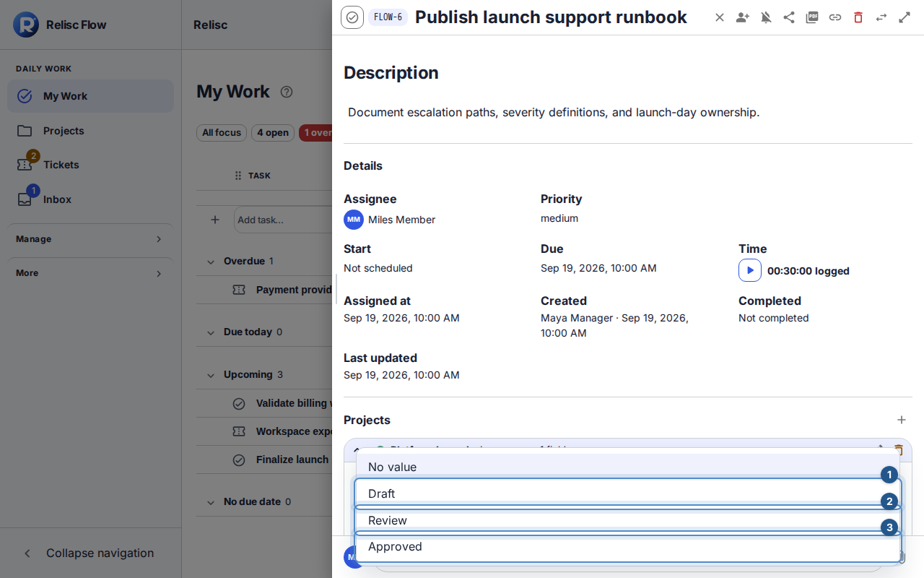Screen dimensions: 924x578
Task: Click the 'Not scheduled' start value
Action: pyautogui.click(x=378, y=268)
